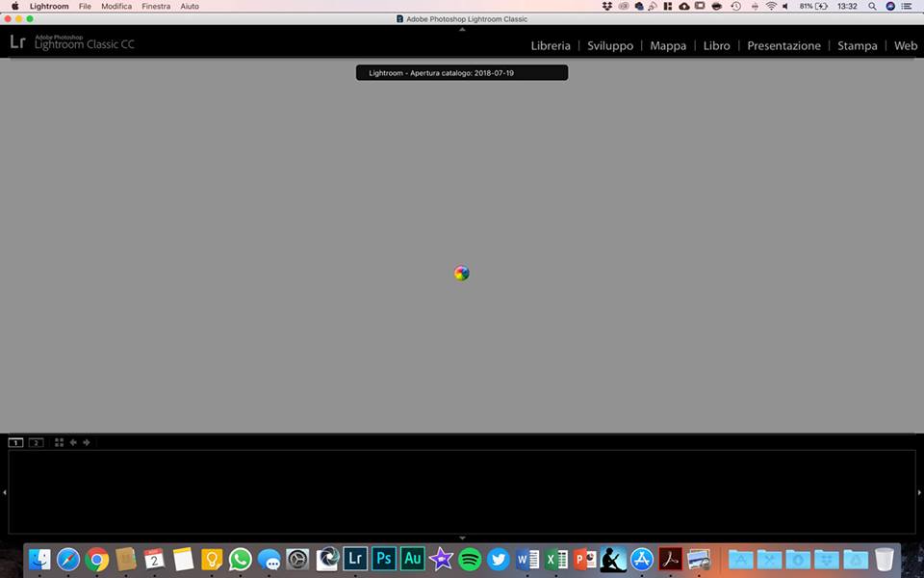The height and width of the screenshot is (578, 924).
Task: Open the Lightroom application menu
Action: (49, 6)
